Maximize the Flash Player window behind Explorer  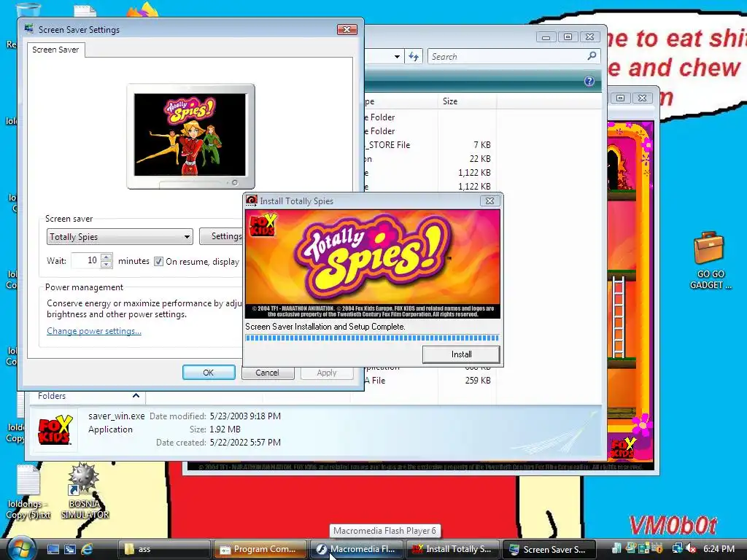620,98
